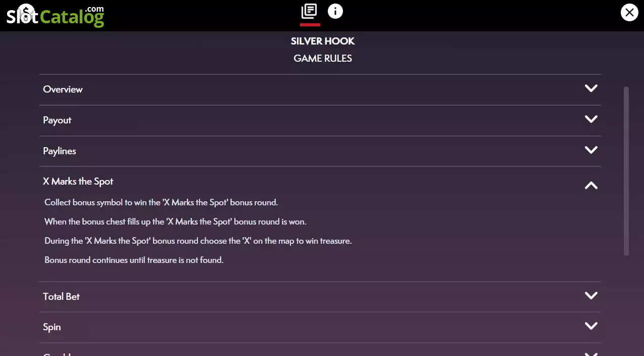
Task: Click the Game Rules subtitle text
Action: (x=323, y=58)
